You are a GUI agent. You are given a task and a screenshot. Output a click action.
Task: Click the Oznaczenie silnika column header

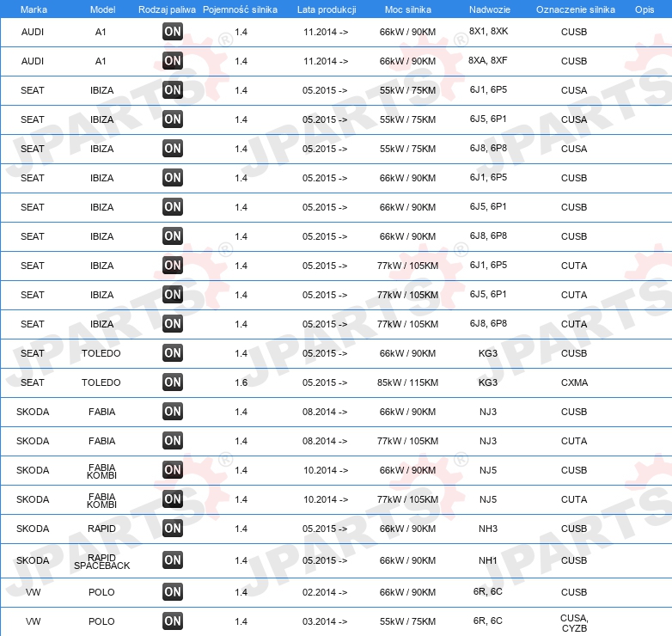[576, 9]
